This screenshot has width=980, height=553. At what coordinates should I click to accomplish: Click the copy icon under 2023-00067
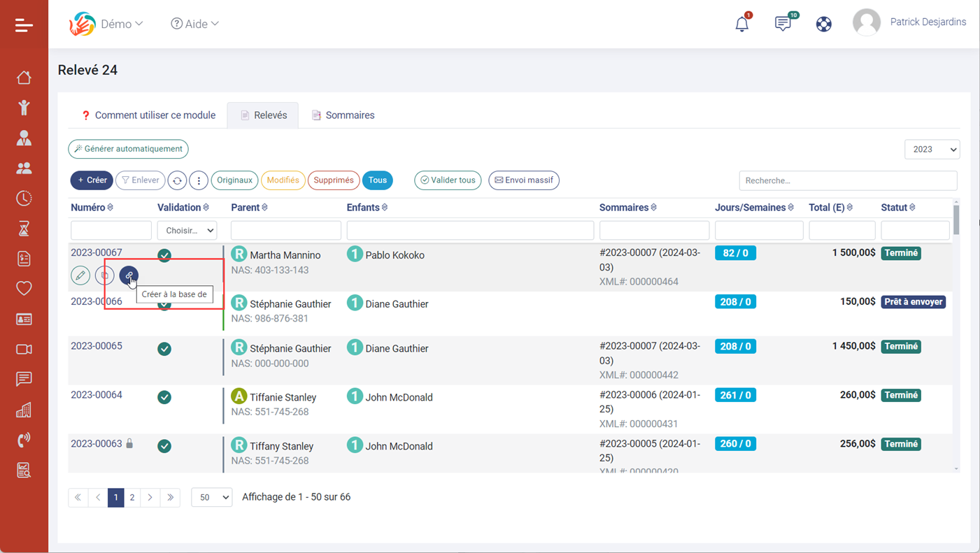coord(104,275)
